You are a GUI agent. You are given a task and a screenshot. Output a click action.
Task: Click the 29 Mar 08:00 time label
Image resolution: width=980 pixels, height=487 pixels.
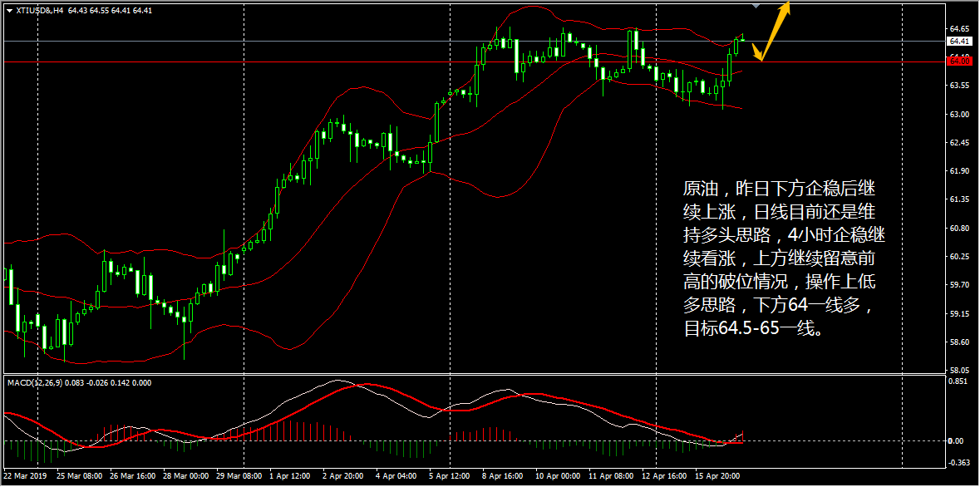239,476
